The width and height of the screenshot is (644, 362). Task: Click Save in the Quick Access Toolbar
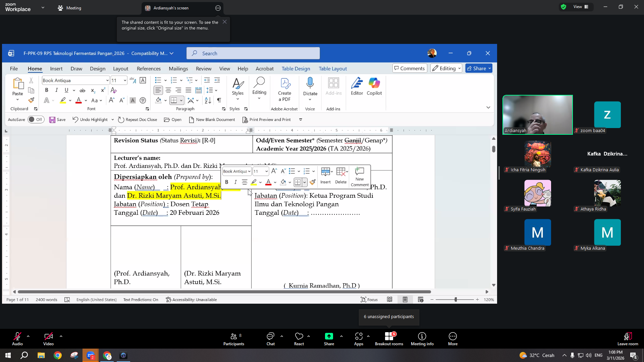pyautogui.click(x=57, y=120)
